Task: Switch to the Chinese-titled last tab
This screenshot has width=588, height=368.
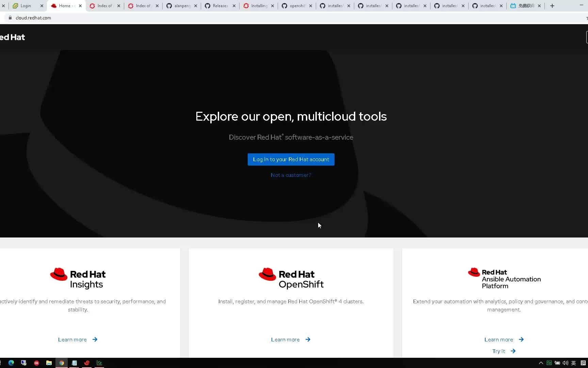Action: point(526,6)
